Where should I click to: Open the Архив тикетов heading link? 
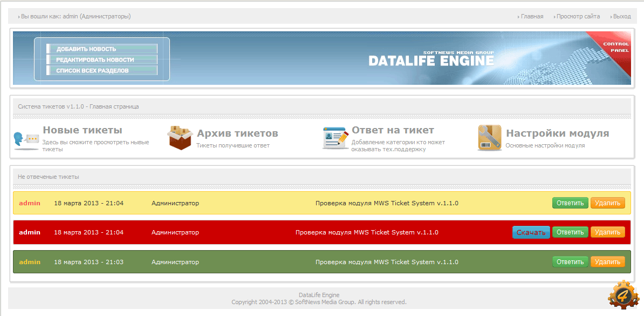coord(237,133)
